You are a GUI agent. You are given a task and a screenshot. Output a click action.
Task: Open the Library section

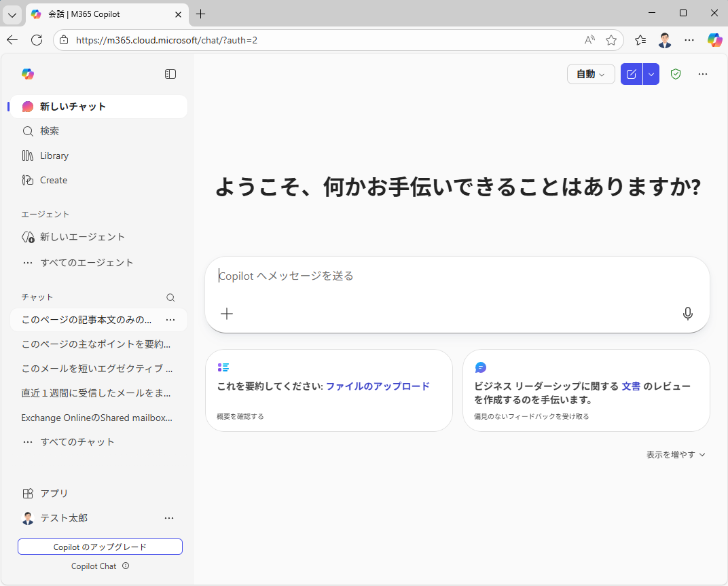[x=53, y=155]
